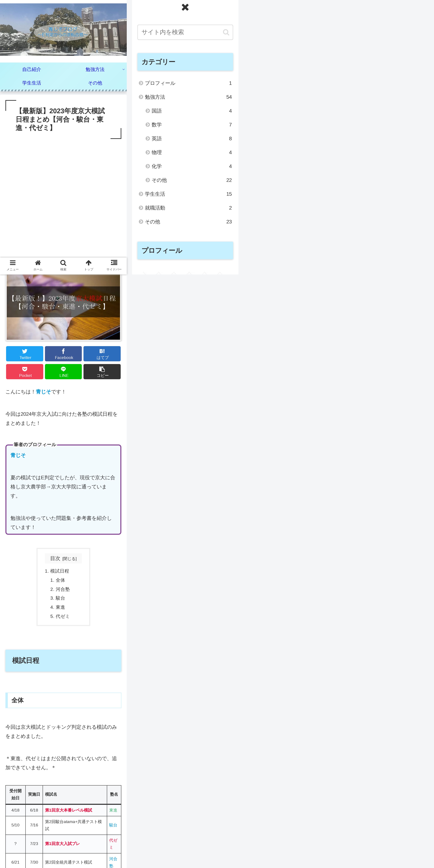The height and width of the screenshot is (868, 434).
Task: Jump to 河合塾 in the table of contents
Action: (63, 589)
